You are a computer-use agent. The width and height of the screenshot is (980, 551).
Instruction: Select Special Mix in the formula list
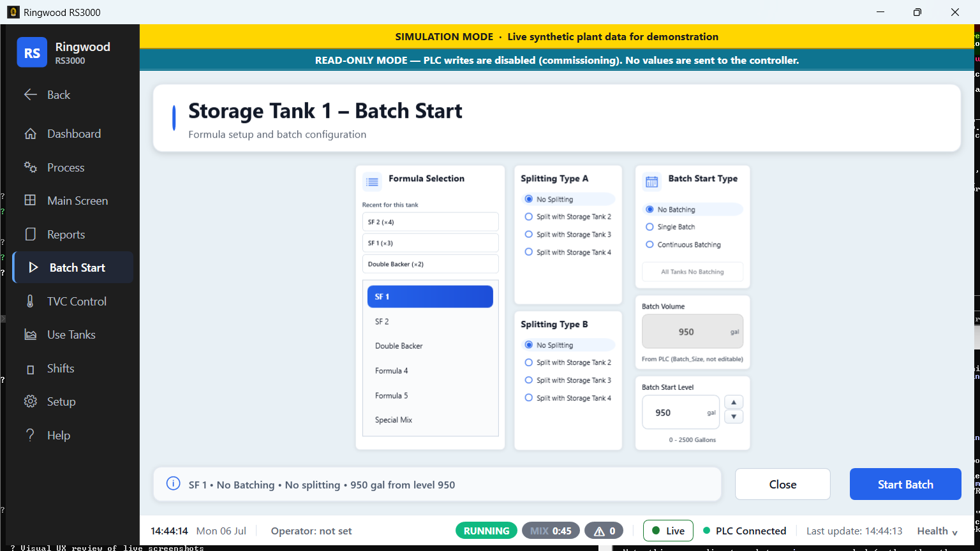(x=430, y=420)
